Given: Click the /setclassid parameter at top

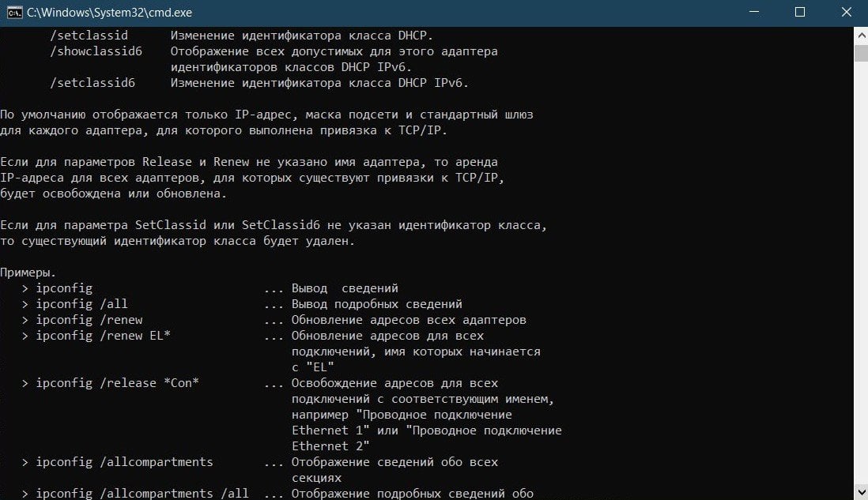Looking at the screenshot, I should [x=89, y=36].
